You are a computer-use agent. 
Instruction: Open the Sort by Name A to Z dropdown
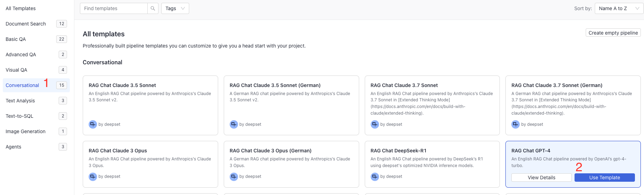pyautogui.click(x=619, y=8)
